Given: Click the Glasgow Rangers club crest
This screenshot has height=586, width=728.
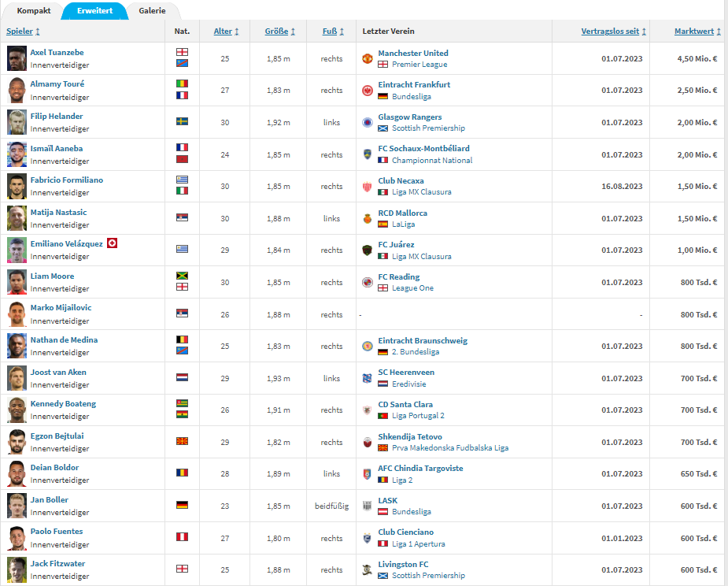Looking at the screenshot, I should click(x=367, y=122).
